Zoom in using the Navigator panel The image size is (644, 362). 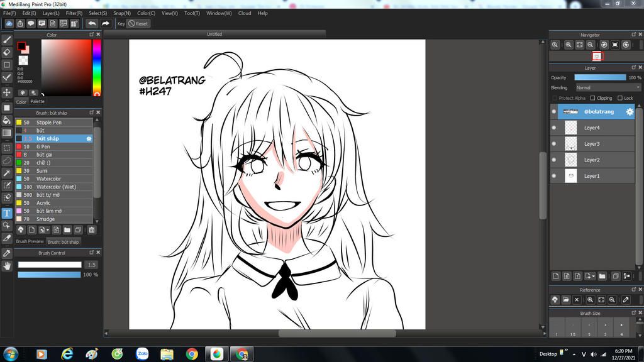pos(569,45)
